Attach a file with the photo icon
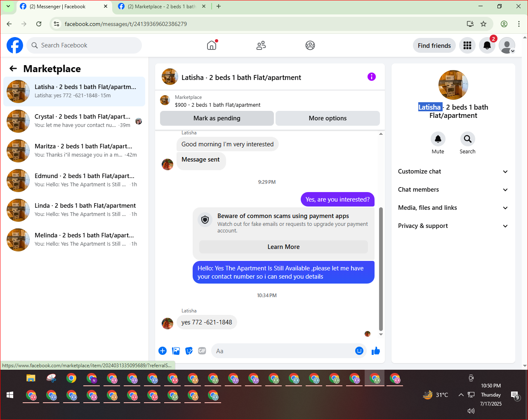The height and width of the screenshot is (420, 528). click(176, 351)
